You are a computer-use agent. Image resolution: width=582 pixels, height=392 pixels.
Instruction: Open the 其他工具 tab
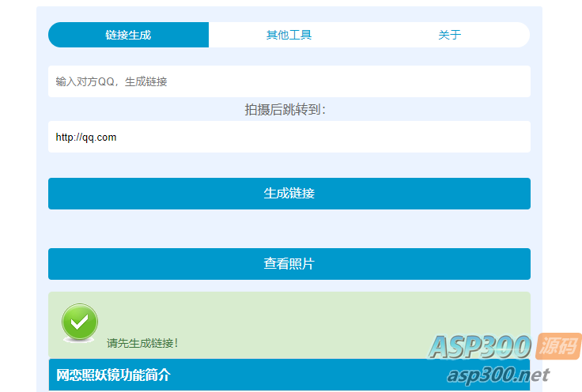point(289,35)
